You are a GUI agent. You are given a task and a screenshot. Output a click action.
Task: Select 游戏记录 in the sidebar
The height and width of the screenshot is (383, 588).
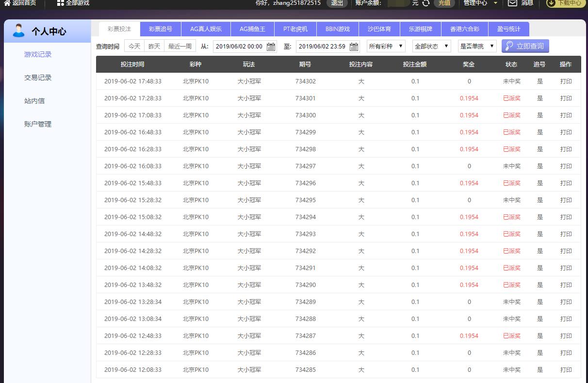pyautogui.click(x=38, y=54)
